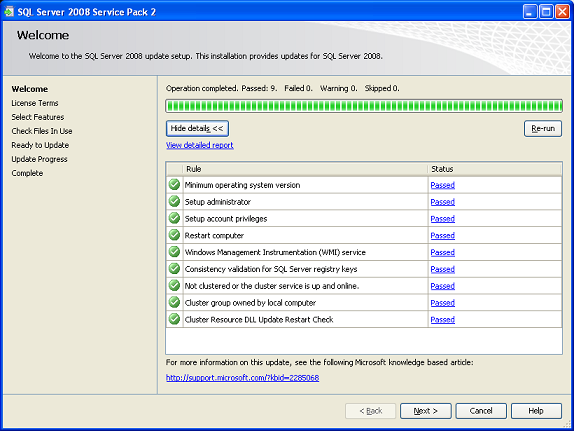Image resolution: width=574 pixels, height=431 pixels.
Task: Proceed with the Next button
Action: [x=426, y=411]
